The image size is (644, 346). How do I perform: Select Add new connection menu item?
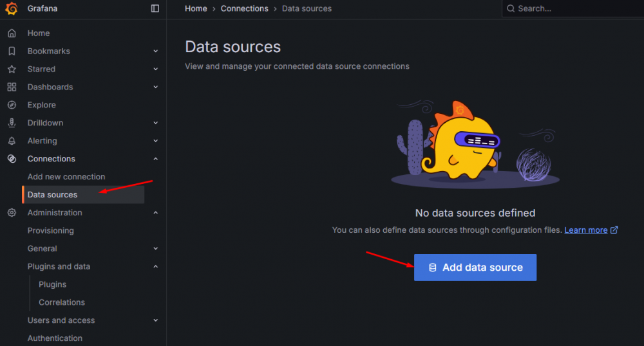point(66,177)
